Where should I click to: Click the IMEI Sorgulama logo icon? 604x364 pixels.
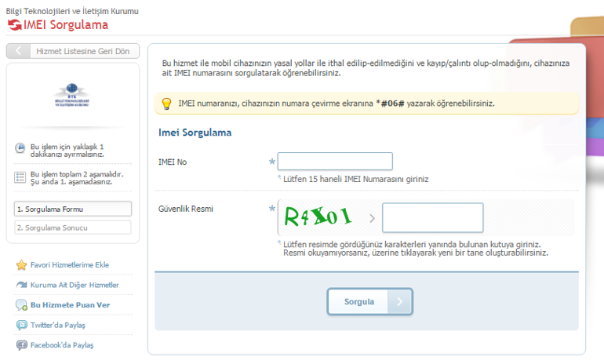click(x=14, y=25)
